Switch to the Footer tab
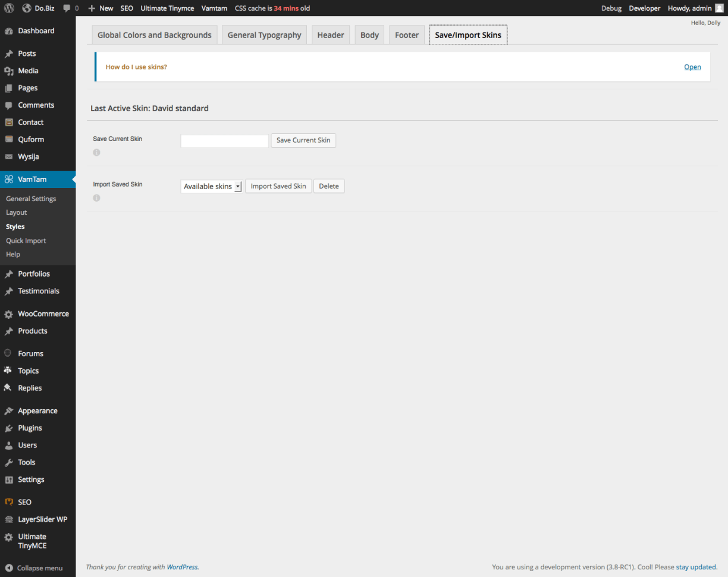728x577 pixels. pyautogui.click(x=407, y=35)
